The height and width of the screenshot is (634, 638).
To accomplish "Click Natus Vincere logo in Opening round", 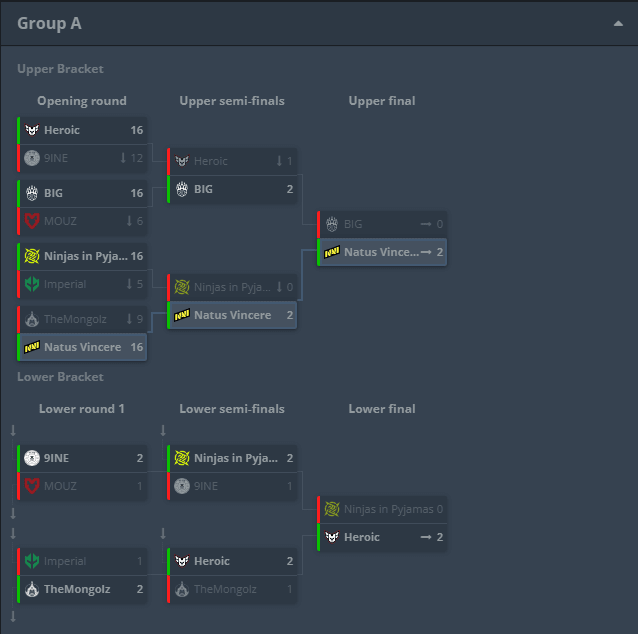I will click(x=32, y=347).
